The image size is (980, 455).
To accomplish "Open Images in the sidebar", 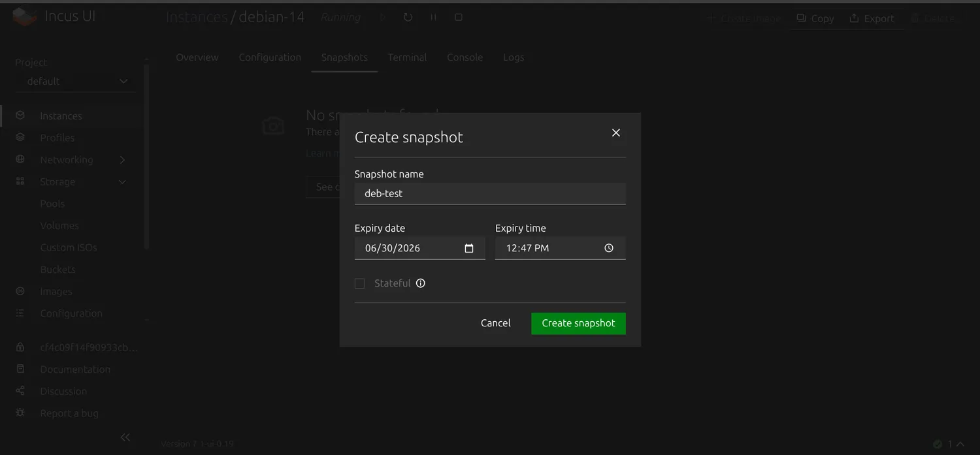I will (x=56, y=292).
